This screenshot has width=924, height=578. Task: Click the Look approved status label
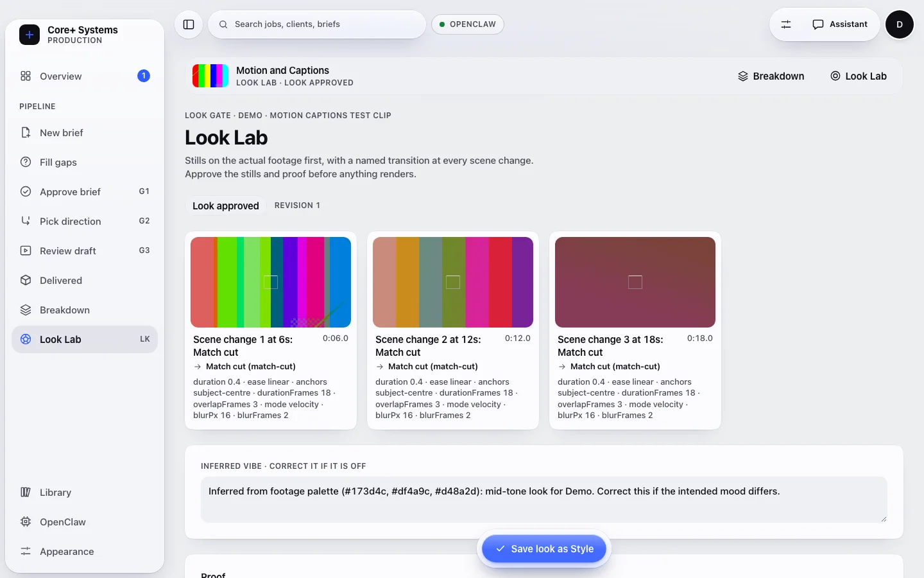[x=226, y=206]
